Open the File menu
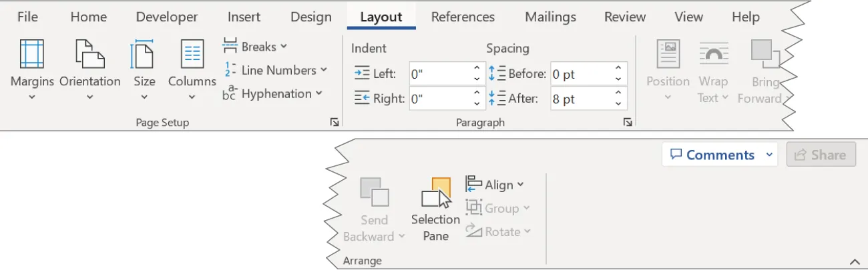The width and height of the screenshot is (868, 270). pos(27,17)
